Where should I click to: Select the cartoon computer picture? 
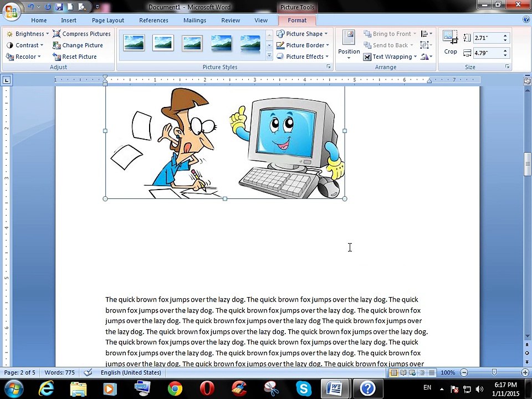[225, 142]
